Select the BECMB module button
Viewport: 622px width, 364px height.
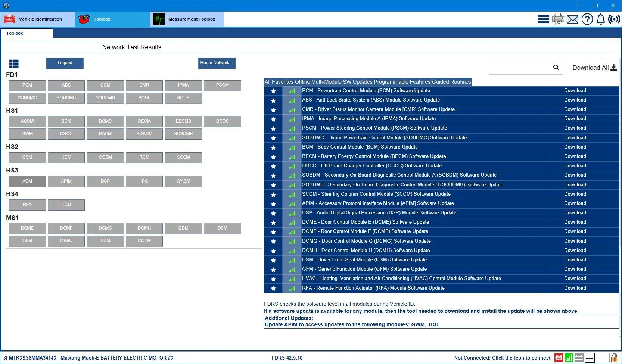[183, 122]
